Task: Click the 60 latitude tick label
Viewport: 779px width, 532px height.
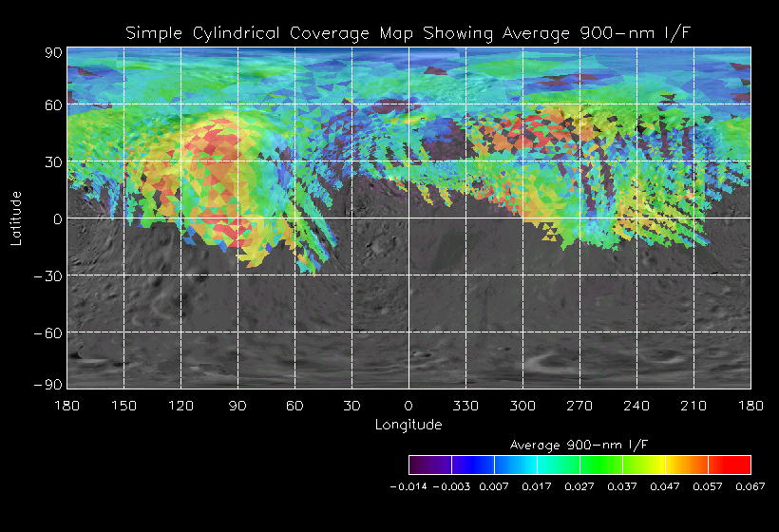Action: pyautogui.click(x=53, y=105)
